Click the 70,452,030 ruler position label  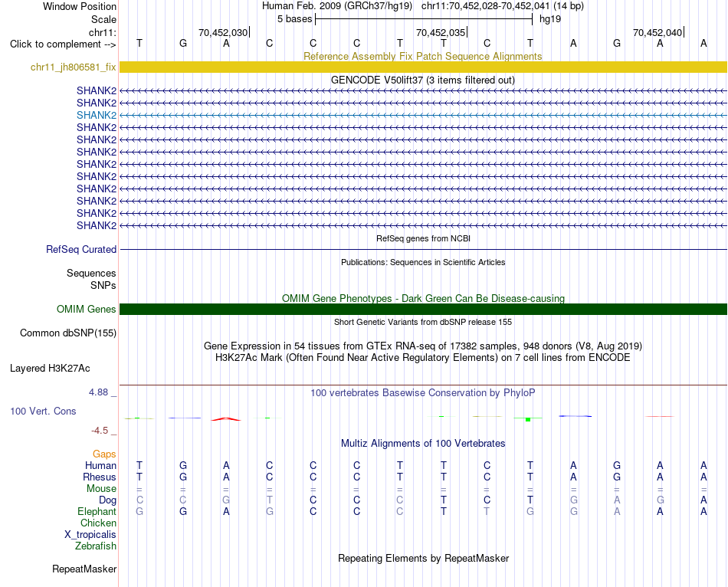[x=223, y=32]
